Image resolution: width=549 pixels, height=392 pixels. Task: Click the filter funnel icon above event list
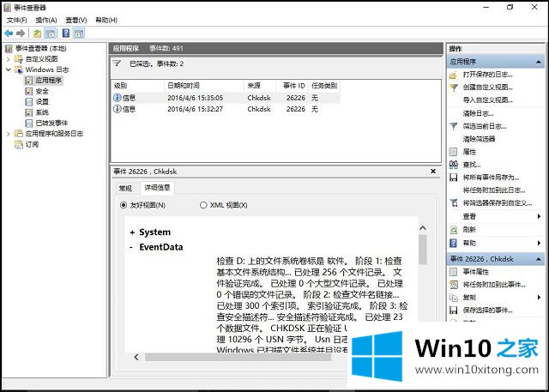(x=118, y=63)
